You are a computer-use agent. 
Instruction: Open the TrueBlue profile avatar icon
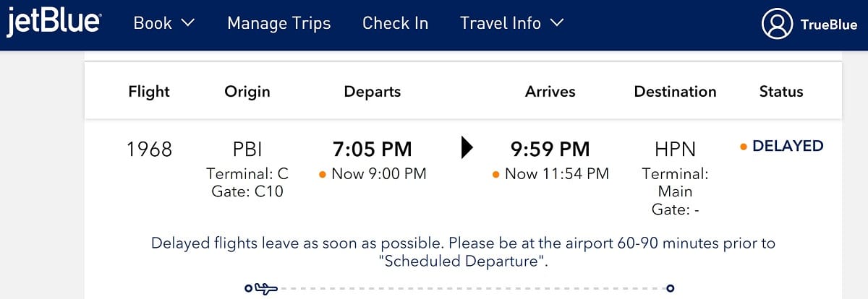[x=778, y=24]
